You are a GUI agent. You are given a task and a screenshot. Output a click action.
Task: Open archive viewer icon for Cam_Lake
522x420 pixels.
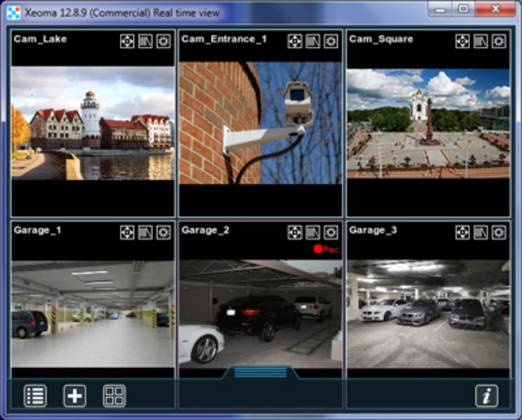click(146, 41)
